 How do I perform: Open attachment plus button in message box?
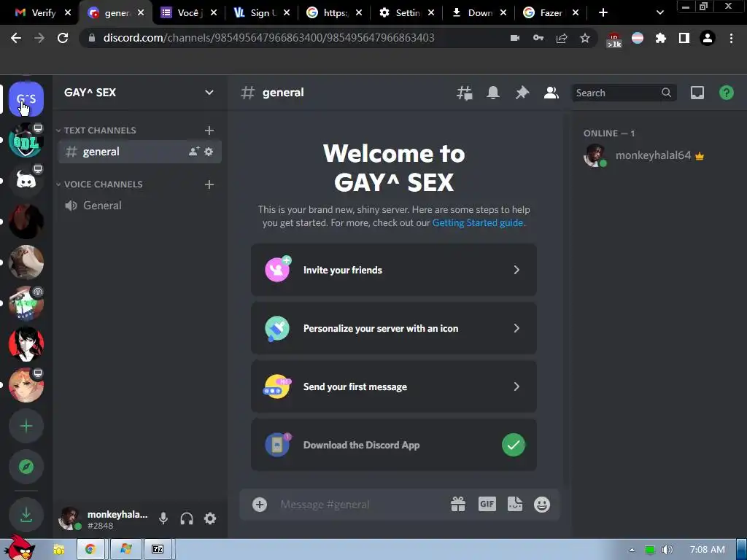[260, 505]
